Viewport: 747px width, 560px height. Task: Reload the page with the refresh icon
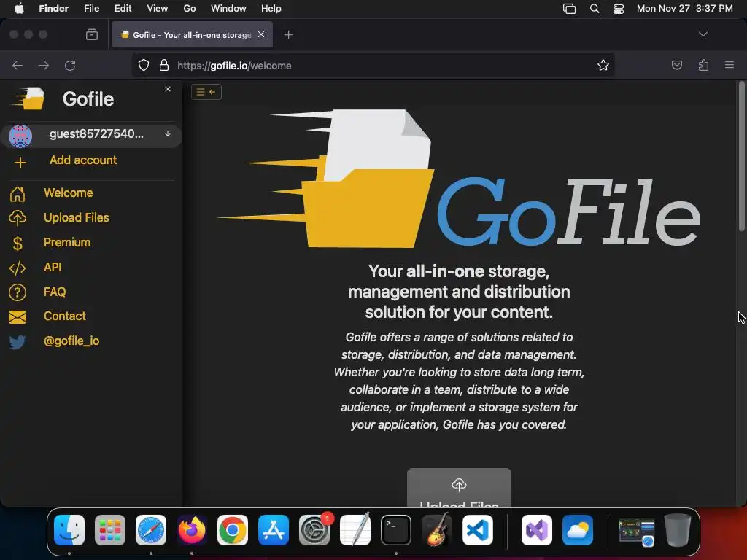pyautogui.click(x=70, y=65)
